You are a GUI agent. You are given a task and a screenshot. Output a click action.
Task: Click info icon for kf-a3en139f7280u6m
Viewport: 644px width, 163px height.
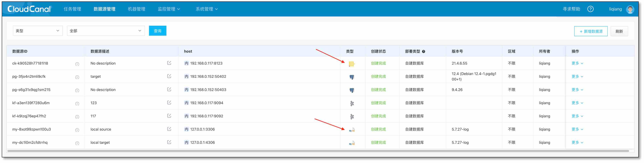coord(77,104)
